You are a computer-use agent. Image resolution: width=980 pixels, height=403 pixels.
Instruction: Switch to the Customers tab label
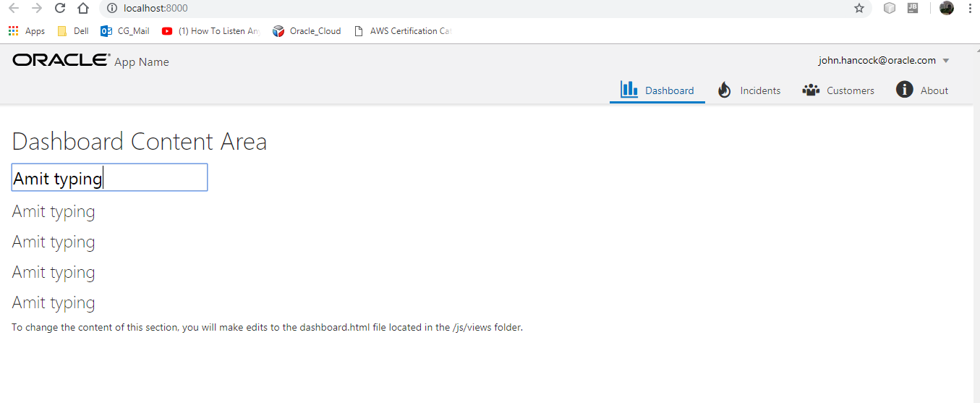851,90
